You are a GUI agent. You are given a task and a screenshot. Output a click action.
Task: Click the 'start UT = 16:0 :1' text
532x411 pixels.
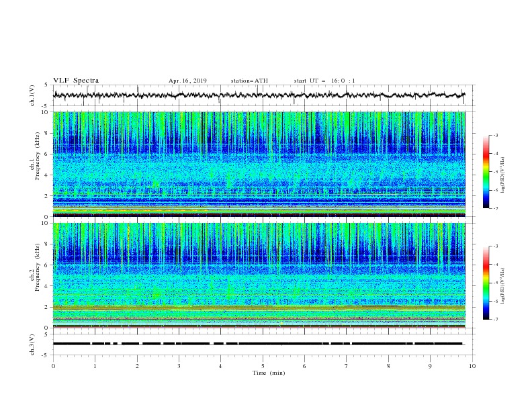click(x=324, y=81)
